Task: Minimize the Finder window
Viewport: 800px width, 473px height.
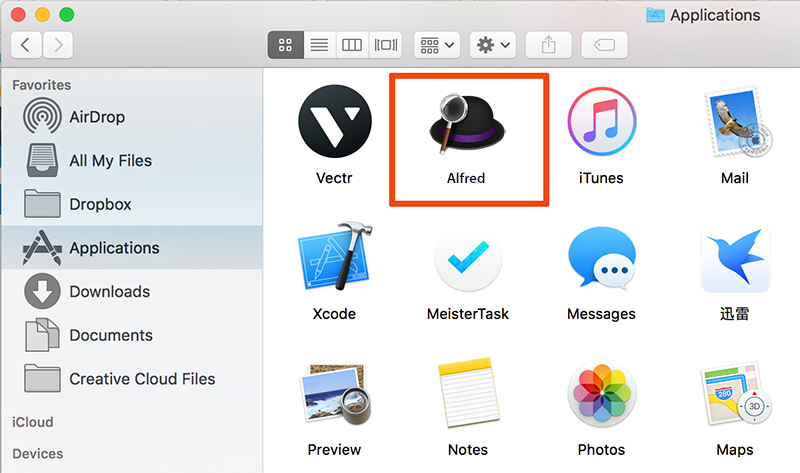Action: (x=42, y=14)
